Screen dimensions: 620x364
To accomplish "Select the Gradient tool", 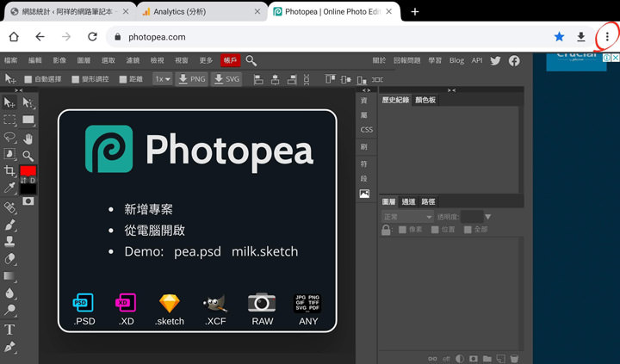I will [x=9, y=276].
